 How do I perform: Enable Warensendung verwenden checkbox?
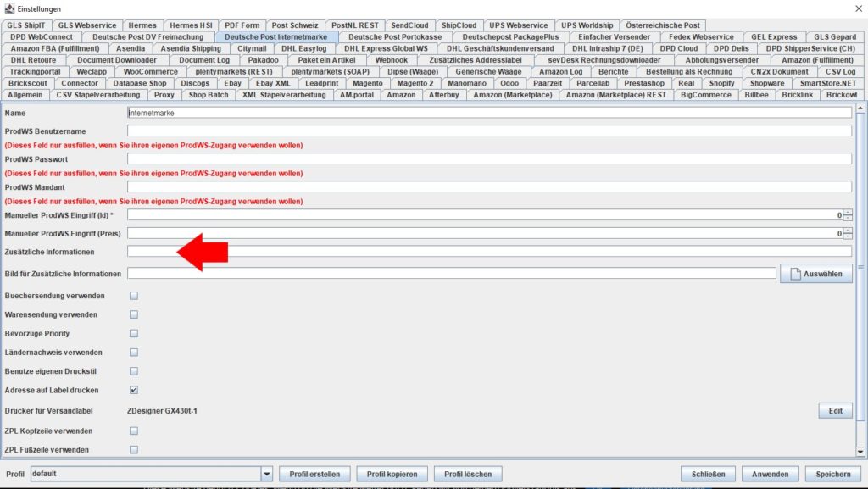click(x=134, y=314)
